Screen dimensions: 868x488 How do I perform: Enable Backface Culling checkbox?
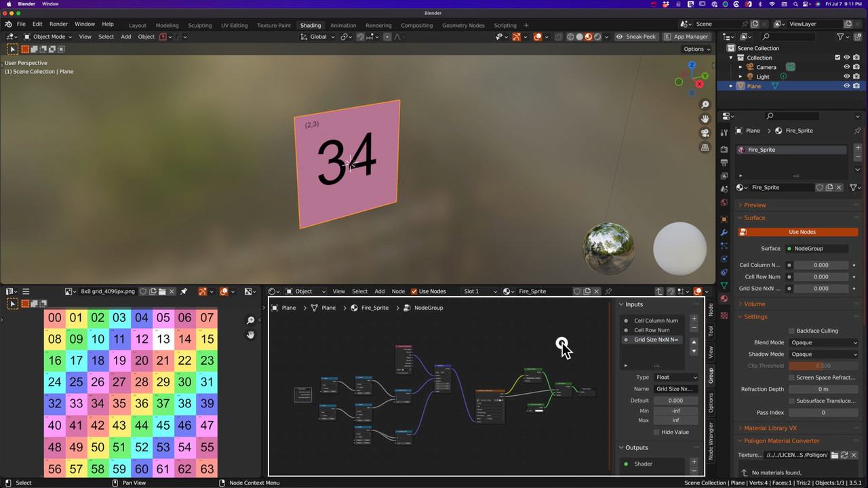click(791, 331)
